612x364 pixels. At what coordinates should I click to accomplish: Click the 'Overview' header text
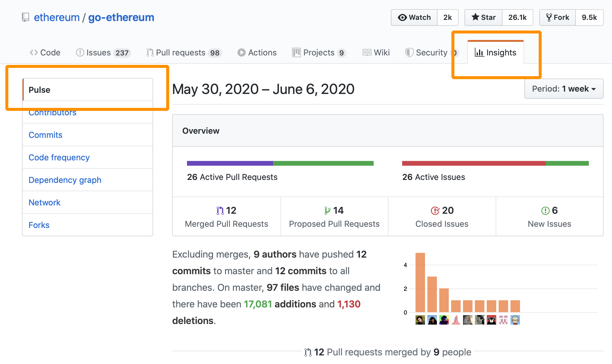[201, 131]
